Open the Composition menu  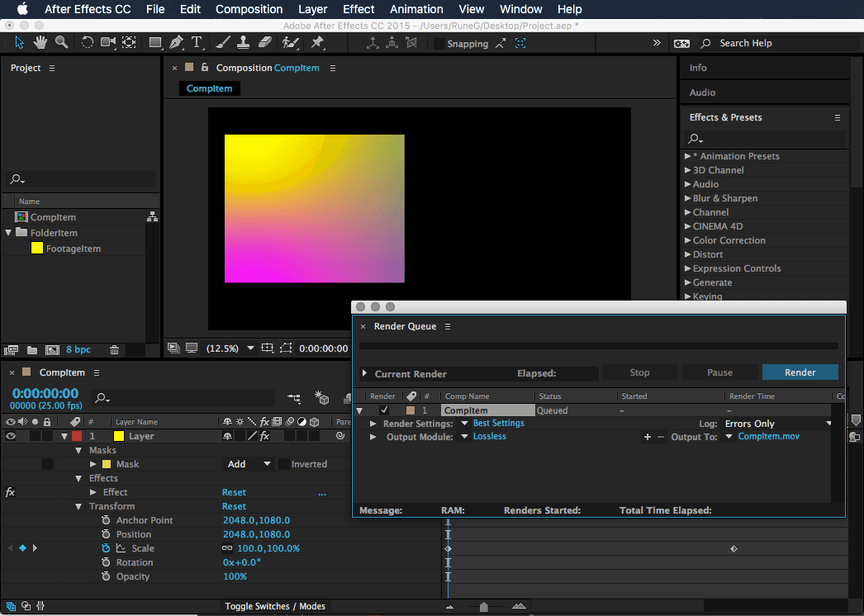[249, 9]
